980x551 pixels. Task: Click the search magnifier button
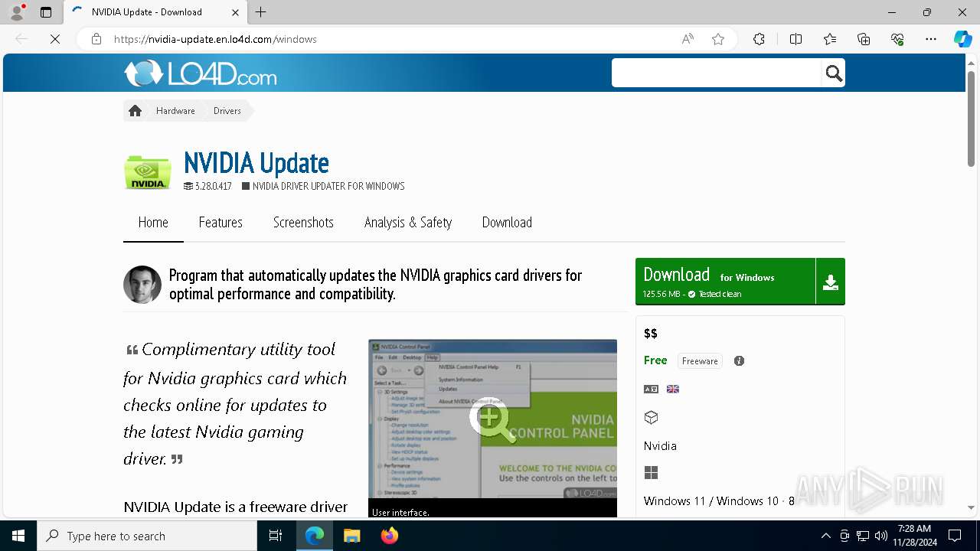[834, 73]
